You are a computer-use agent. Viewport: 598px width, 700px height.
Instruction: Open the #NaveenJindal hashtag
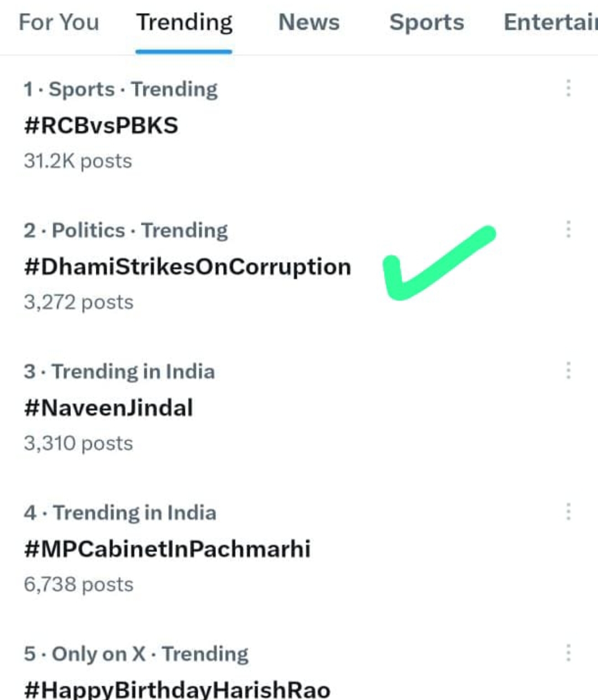tap(109, 408)
